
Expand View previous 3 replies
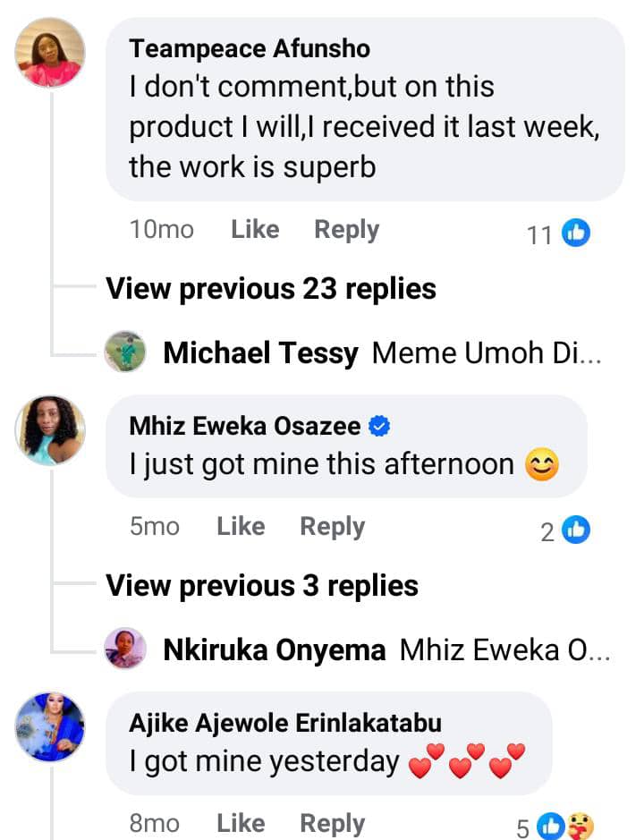click(x=262, y=586)
